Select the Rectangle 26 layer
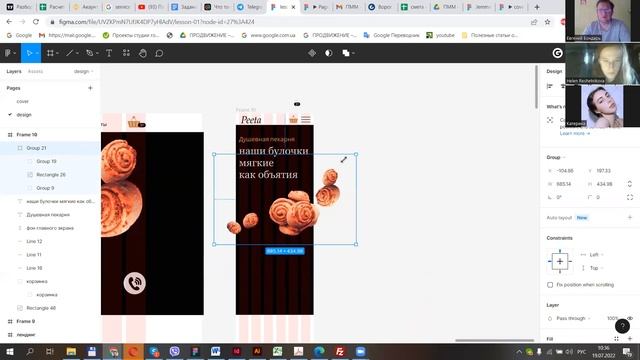 click(50, 175)
